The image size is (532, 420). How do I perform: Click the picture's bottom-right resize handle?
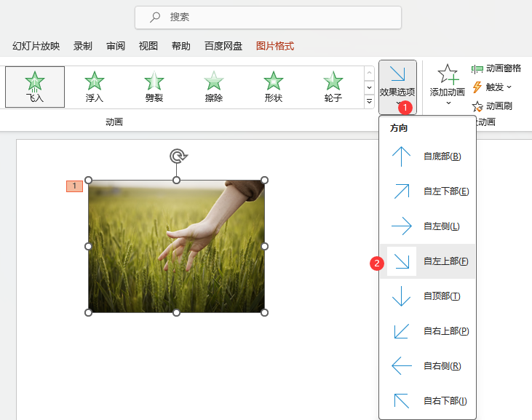265,312
